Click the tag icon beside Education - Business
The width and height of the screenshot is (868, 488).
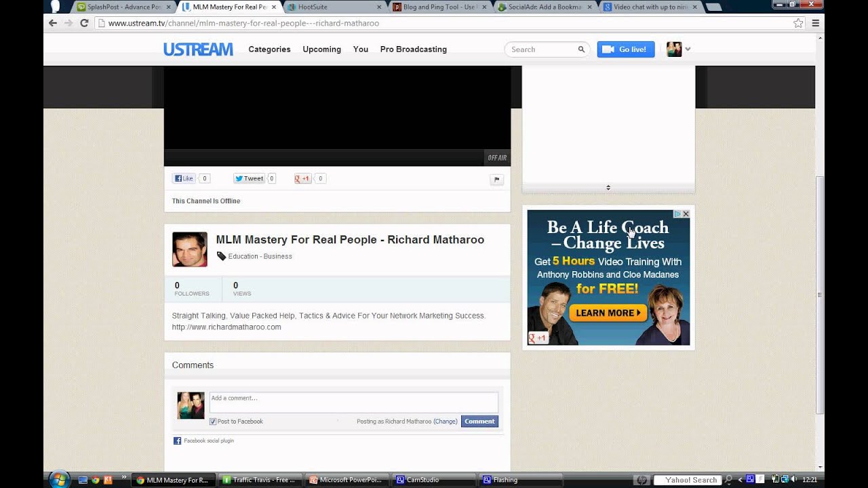tap(221, 256)
